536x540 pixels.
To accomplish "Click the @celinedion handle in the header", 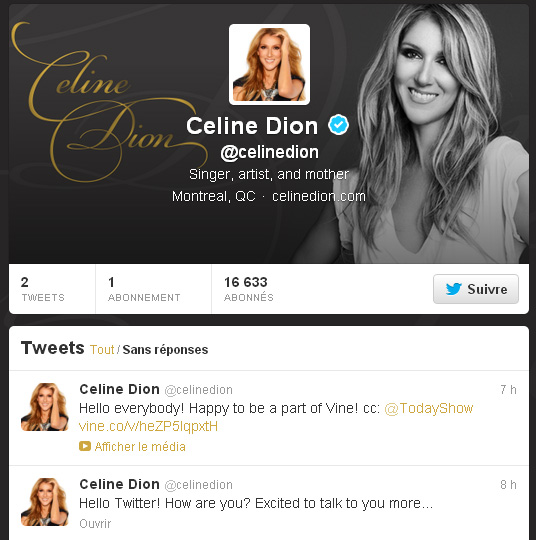I will click(x=269, y=152).
